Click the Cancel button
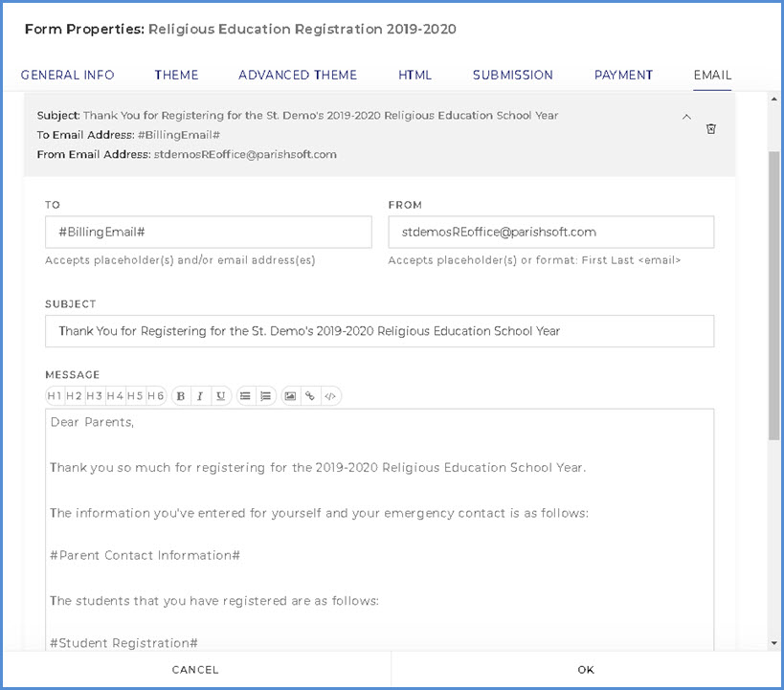The width and height of the screenshot is (784, 690). [x=195, y=670]
